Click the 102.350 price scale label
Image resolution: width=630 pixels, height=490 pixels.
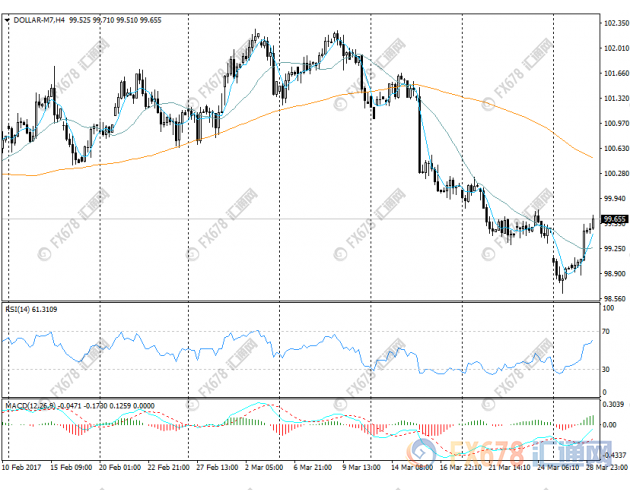(615, 22)
